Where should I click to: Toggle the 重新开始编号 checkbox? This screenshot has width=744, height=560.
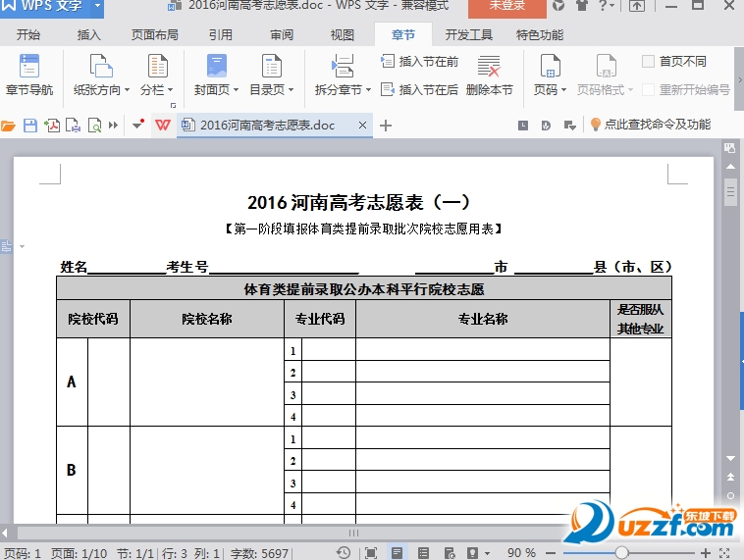pyautogui.click(x=648, y=89)
